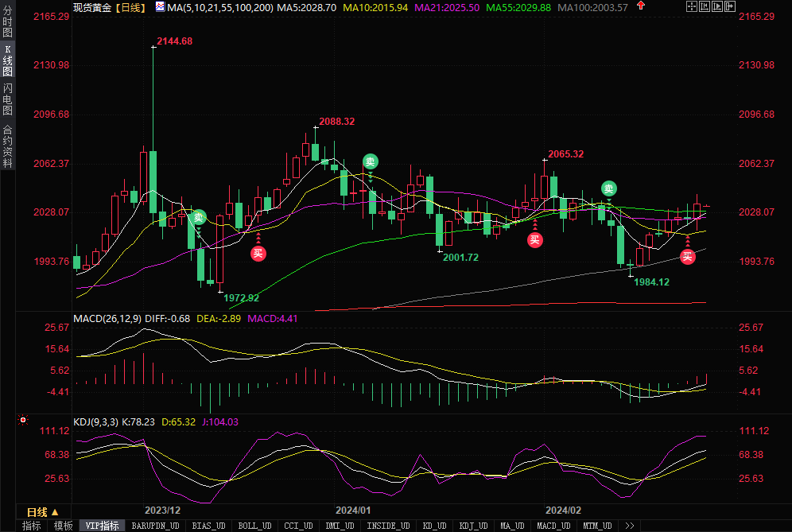Click the green 卖 sell marker in February
This screenshot has width=792, height=532.
tap(608, 189)
